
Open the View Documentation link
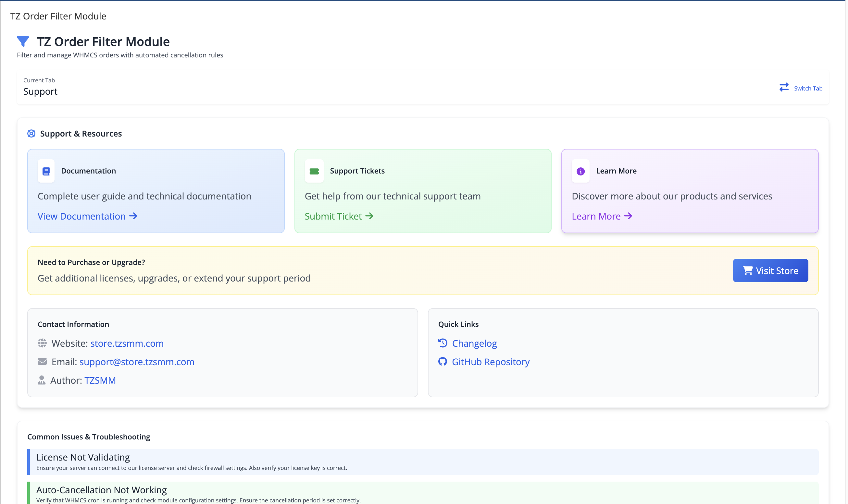81,216
